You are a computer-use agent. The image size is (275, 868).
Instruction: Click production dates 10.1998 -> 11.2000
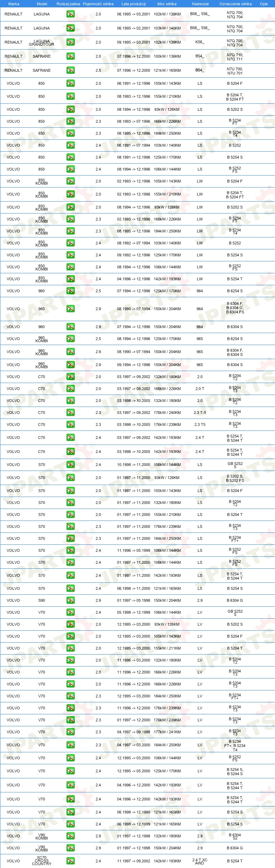click(134, 465)
